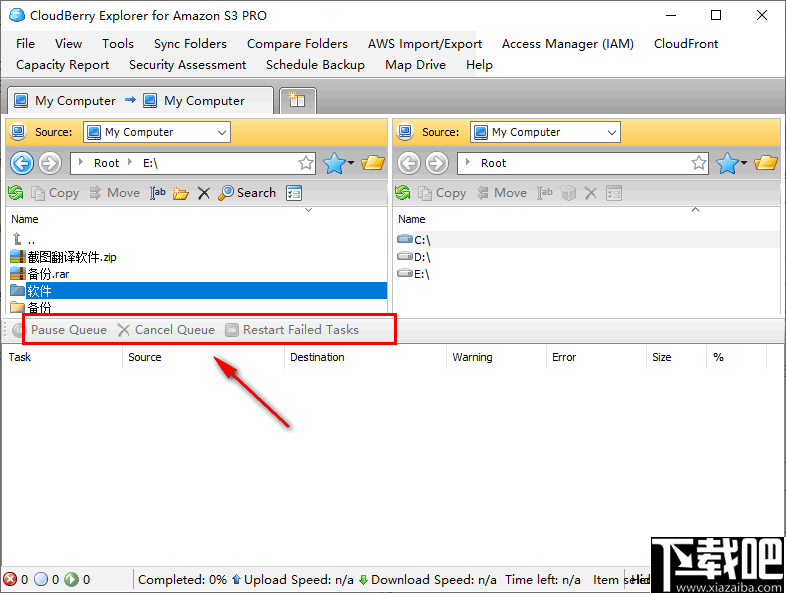Select the E:\ drive in right pane

click(x=586, y=274)
